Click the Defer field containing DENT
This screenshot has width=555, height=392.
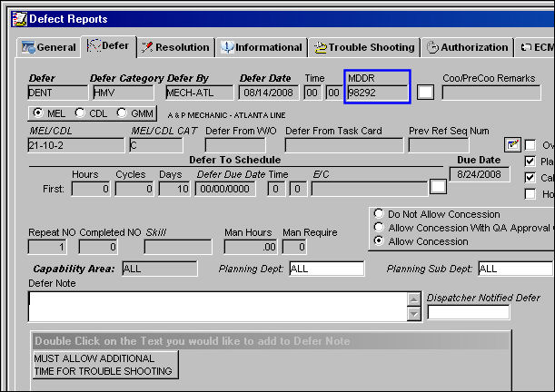click(x=58, y=93)
